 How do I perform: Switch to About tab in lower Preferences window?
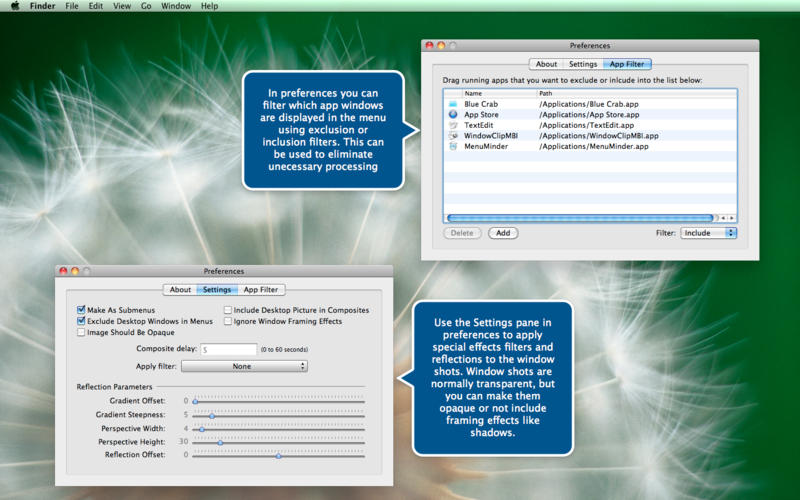pyautogui.click(x=180, y=289)
